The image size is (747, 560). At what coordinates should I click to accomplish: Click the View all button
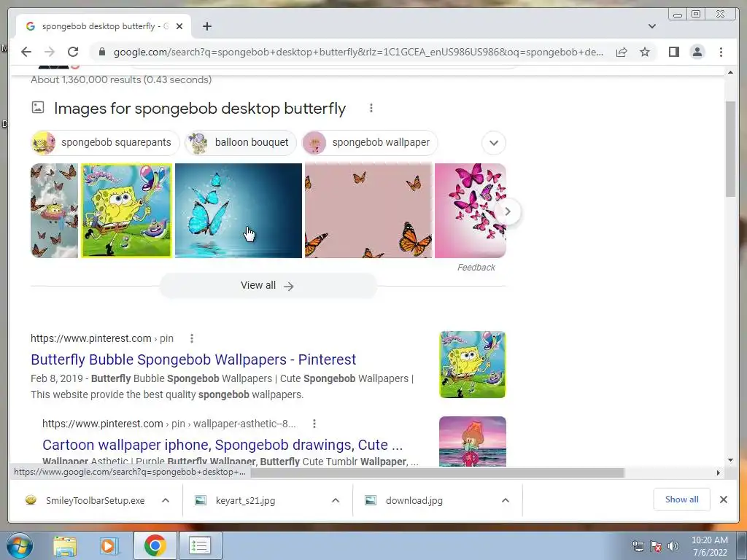(x=268, y=286)
